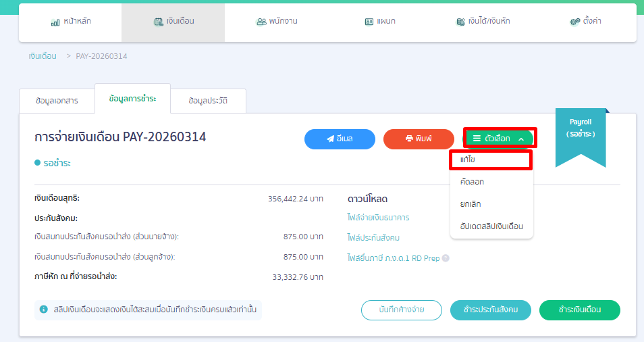Click the people icon beside พนักงาน
The image size is (644, 342).
(x=261, y=22)
